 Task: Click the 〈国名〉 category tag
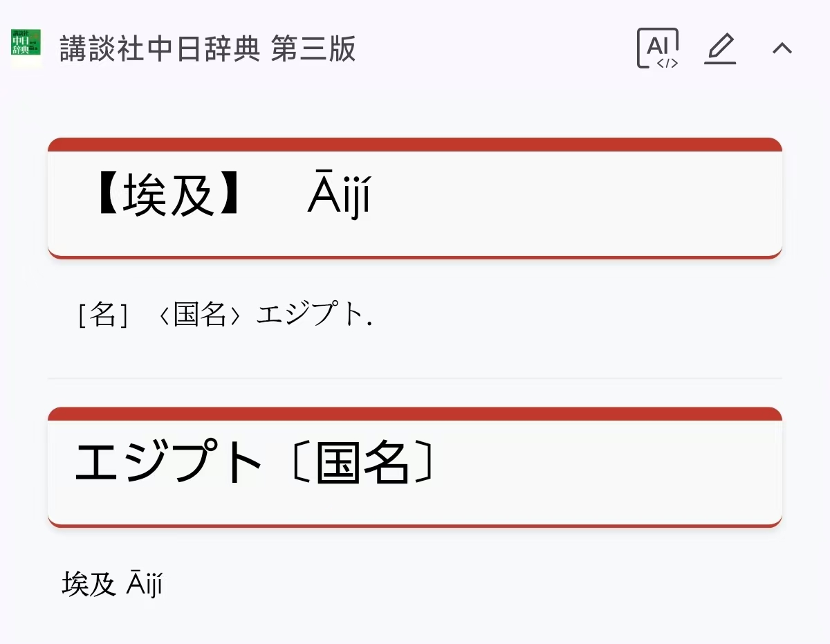tap(199, 315)
